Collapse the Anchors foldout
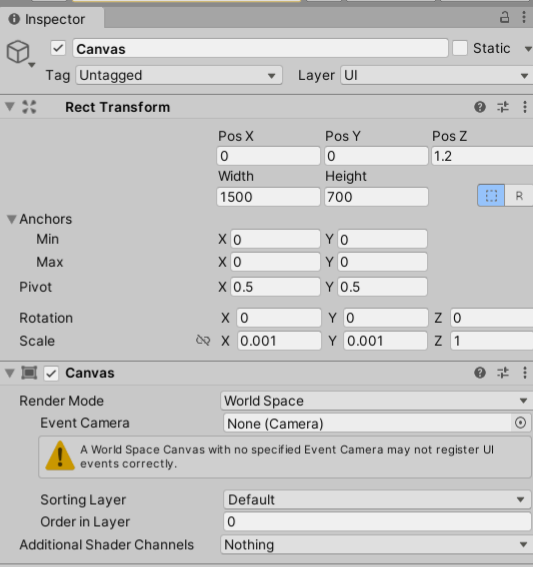533x567 pixels. [12, 219]
